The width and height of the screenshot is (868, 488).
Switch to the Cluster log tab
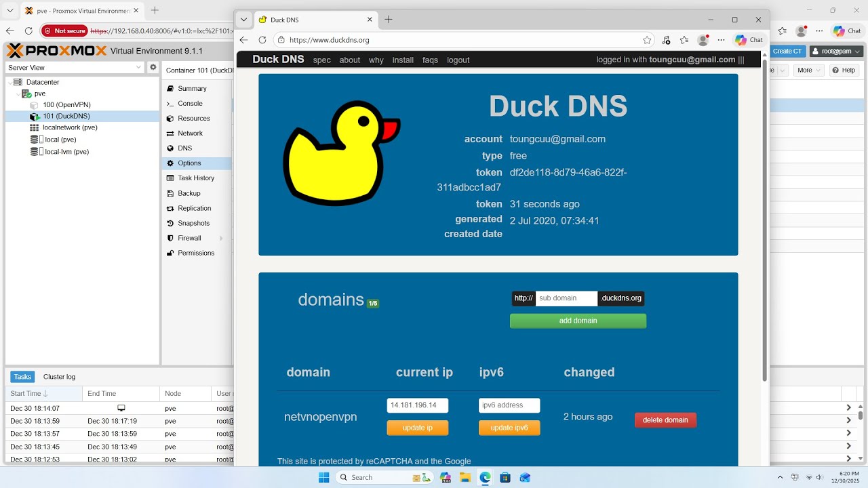click(59, 377)
